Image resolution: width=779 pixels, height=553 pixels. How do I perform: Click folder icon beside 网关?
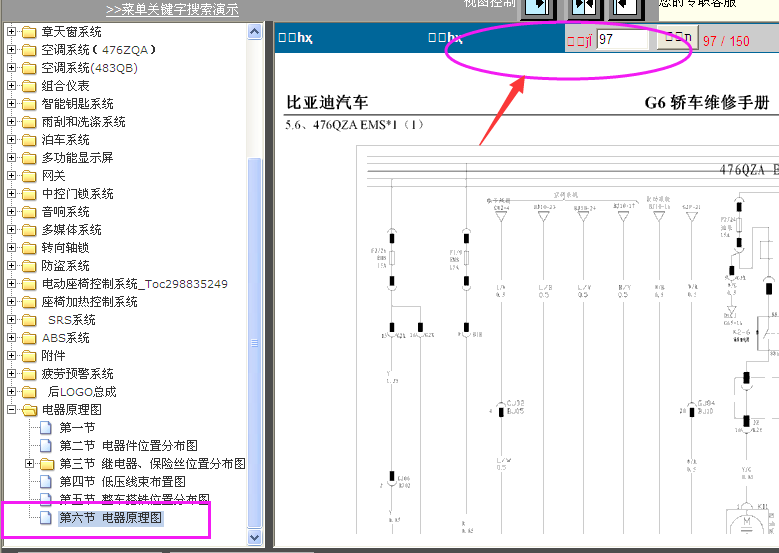click(x=29, y=176)
